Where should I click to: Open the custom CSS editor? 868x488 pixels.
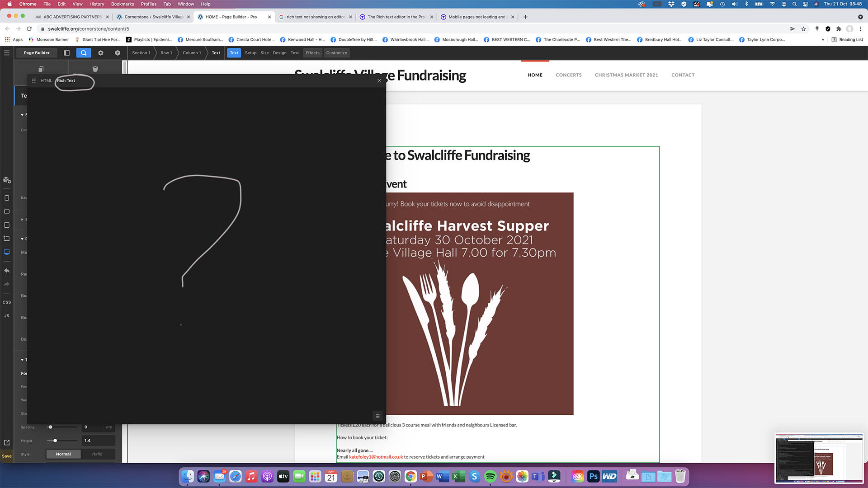[7, 302]
